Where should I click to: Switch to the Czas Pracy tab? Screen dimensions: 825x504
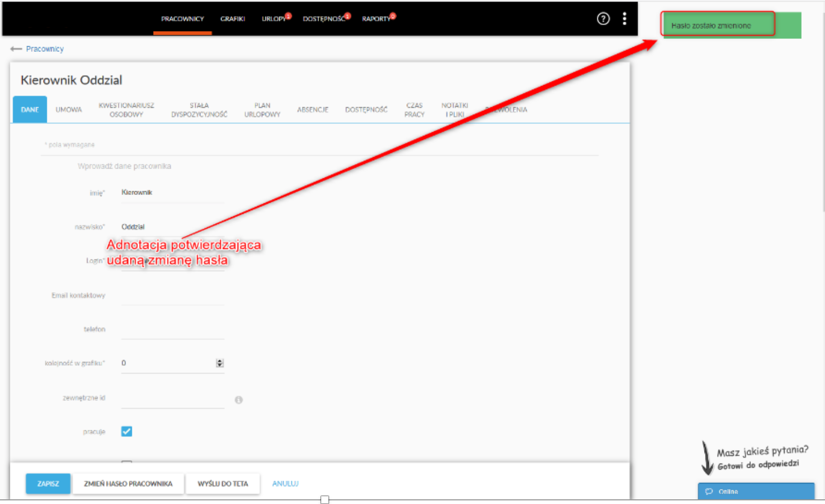coord(415,109)
